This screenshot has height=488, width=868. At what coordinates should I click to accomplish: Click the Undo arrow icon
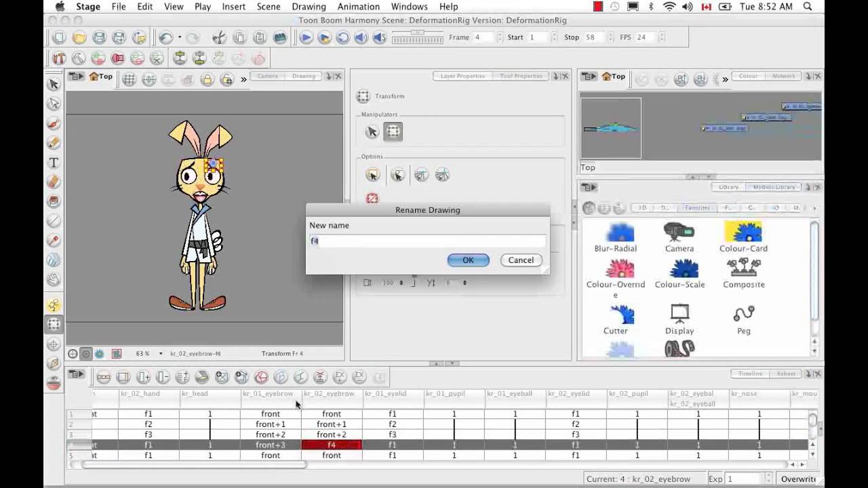(165, 37)
